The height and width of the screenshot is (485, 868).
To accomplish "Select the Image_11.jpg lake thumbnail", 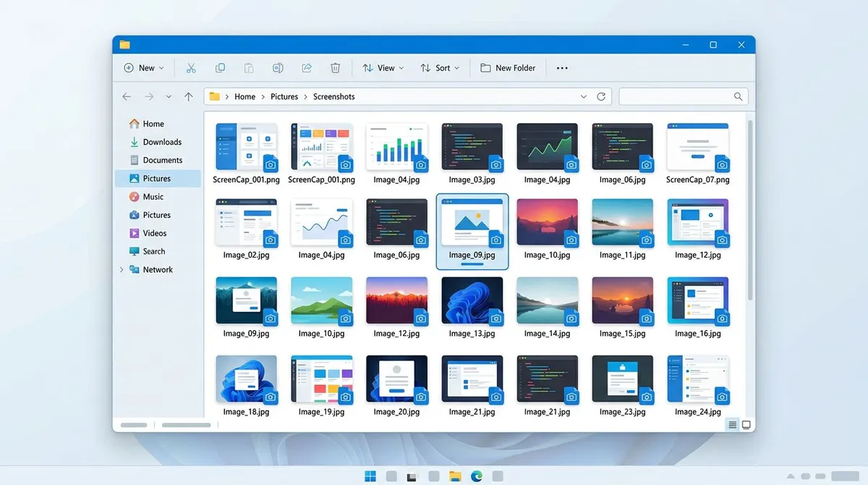I will (x=622, y=222).
